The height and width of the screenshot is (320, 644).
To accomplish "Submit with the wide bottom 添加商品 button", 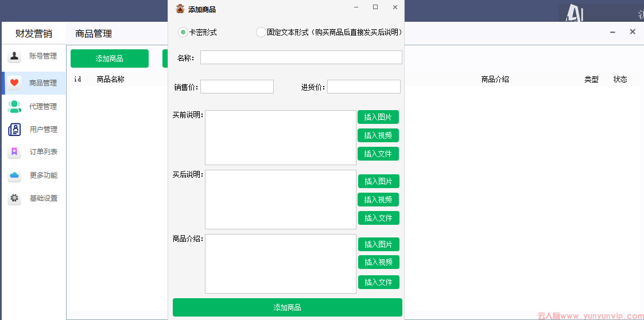I will click(x=287, y=307).
